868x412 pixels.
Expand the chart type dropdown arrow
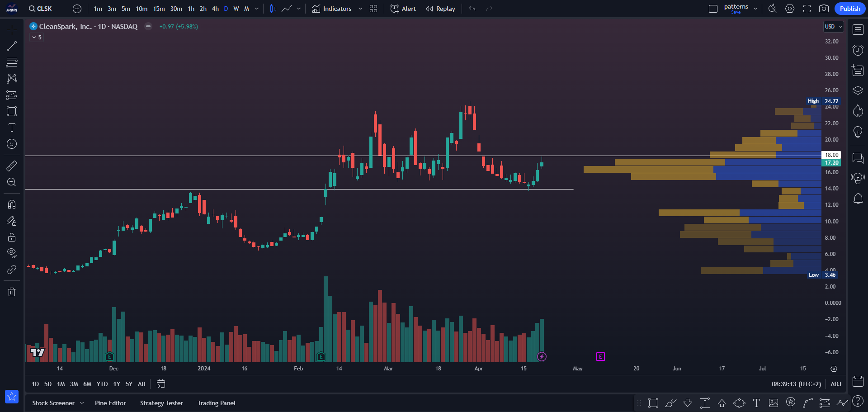(299, 9)
